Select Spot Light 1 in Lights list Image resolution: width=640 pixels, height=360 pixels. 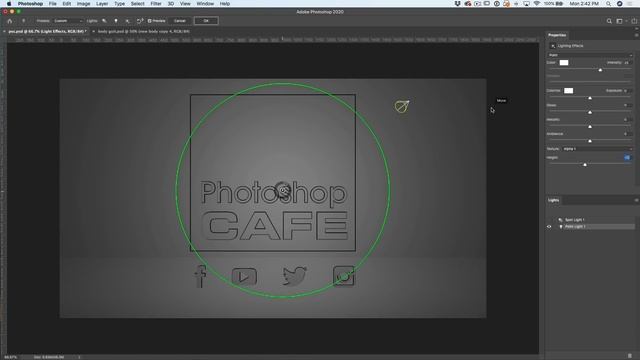(x=575, y=220)
